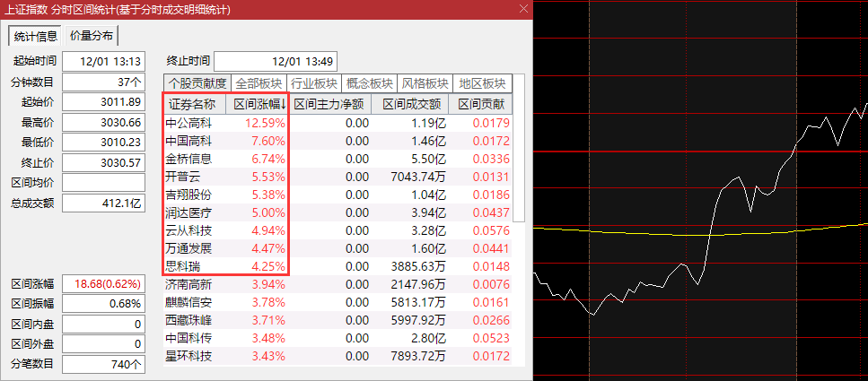Click the 区间涨幅 field 18.68(0.62%)

tap(103, 284)
